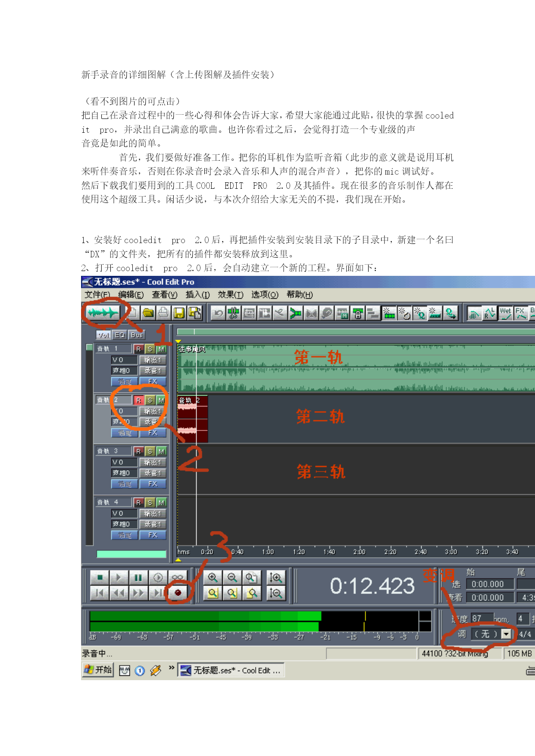Open the 文件(F) menu

[97, 295]
